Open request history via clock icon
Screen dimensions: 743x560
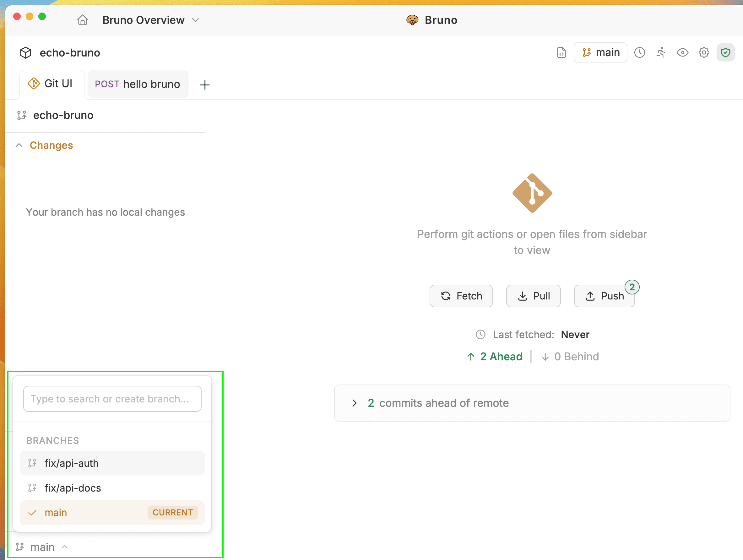click(640, 52)
